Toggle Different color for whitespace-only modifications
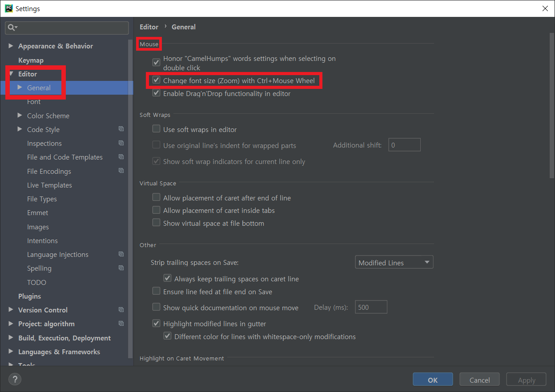Viewport: 555px width, 392px height. coord(167,336)
